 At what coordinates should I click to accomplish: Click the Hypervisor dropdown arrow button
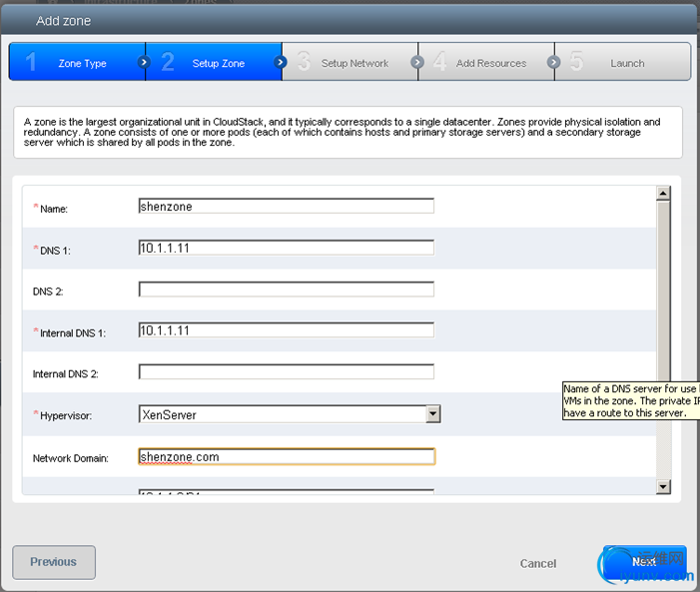tap(432, 414)
